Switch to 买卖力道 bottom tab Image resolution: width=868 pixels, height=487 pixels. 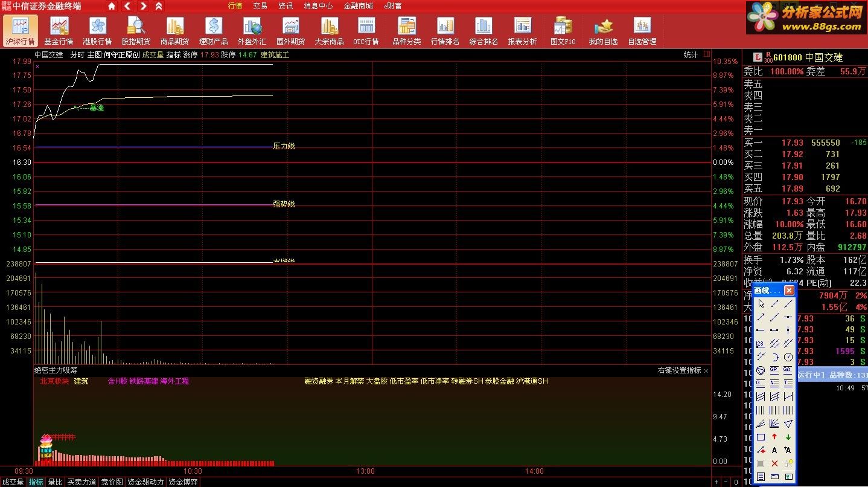click(81, 482)
